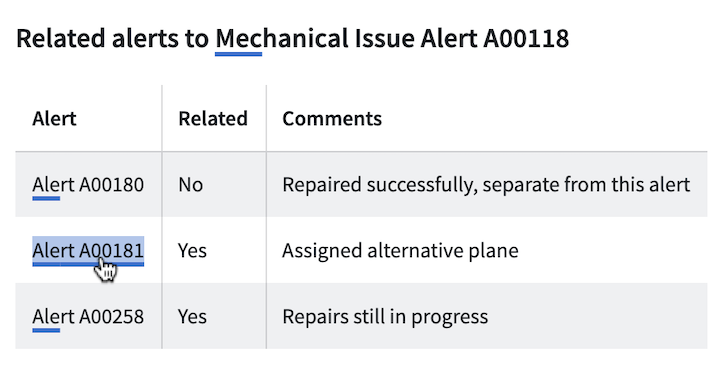The image size is (726, 372).
Task: Click blank area right of Comments header
Action: pyautogui.click(x=544, y=119)
